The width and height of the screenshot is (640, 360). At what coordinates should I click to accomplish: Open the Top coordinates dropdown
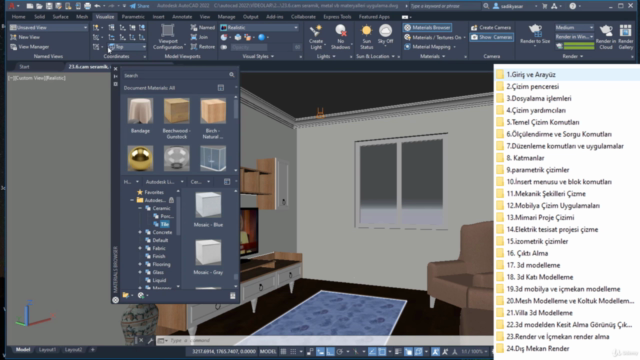[x=127, y=47]
